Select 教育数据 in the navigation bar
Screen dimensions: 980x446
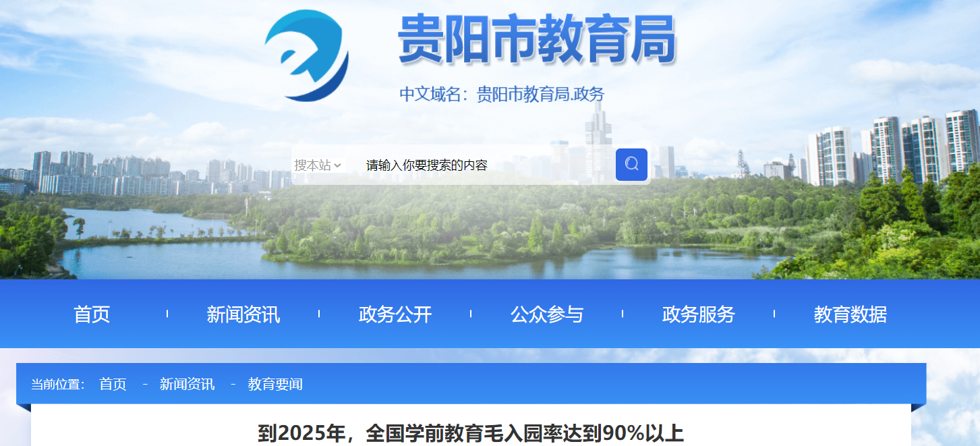(x=851, y=314)
